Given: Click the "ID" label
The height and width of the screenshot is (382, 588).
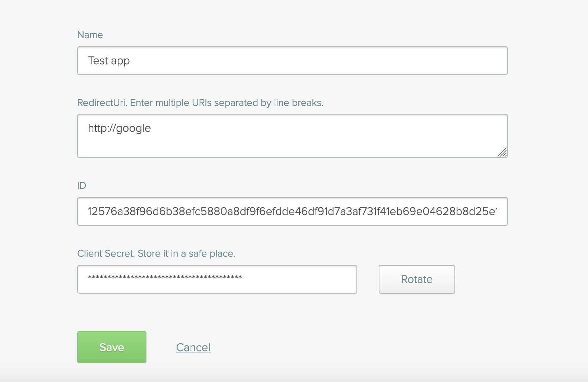Looking at the screenshot, I should [x=82, y=186].
